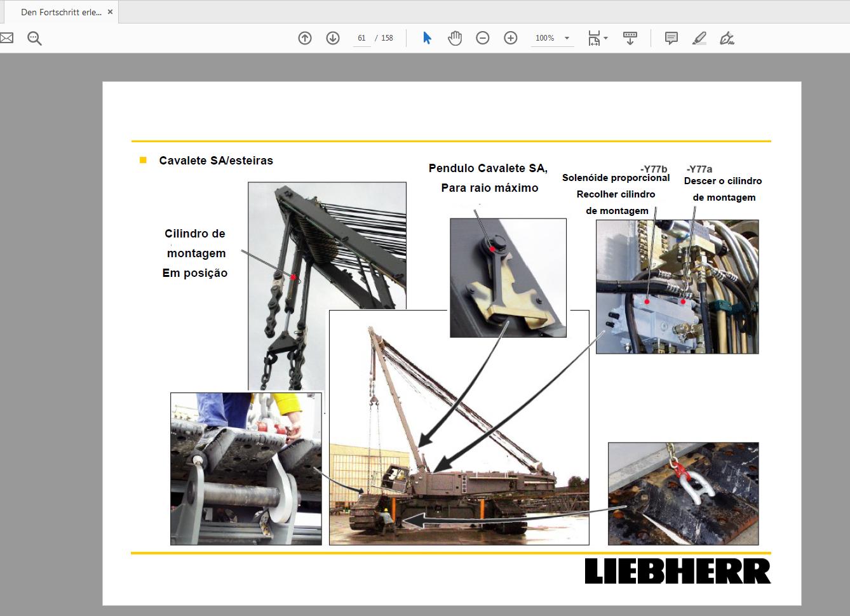The height and width of the screenshot is (616, 850).
Task: Open the page fit options dropdown arrow
Action: click(x=606, y=38)
